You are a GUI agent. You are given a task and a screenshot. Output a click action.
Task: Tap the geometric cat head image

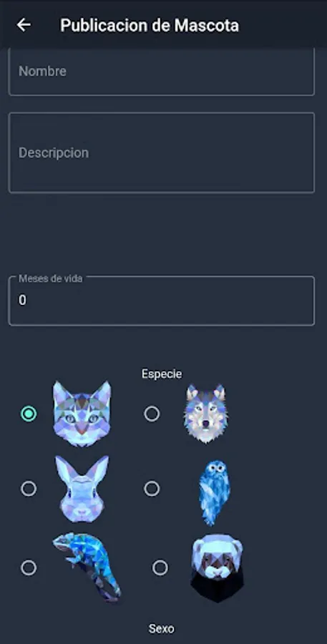coord(82,414)
